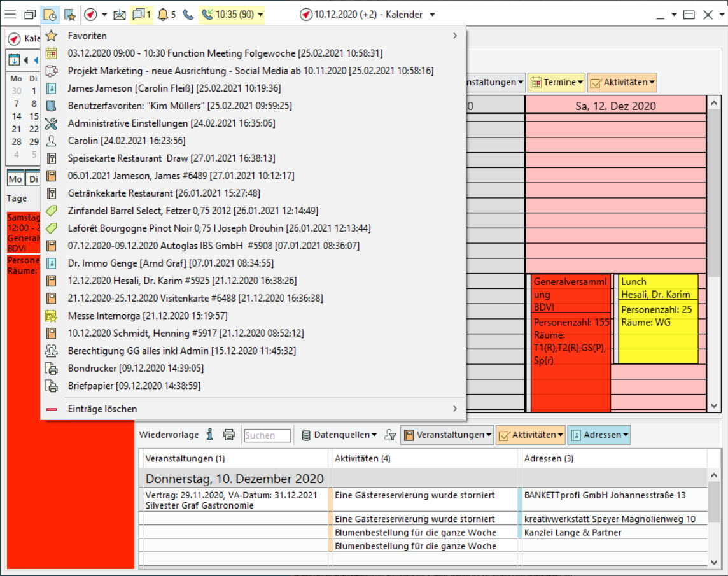Open chat messages icon with 1 notification

[x=141, y=14]
